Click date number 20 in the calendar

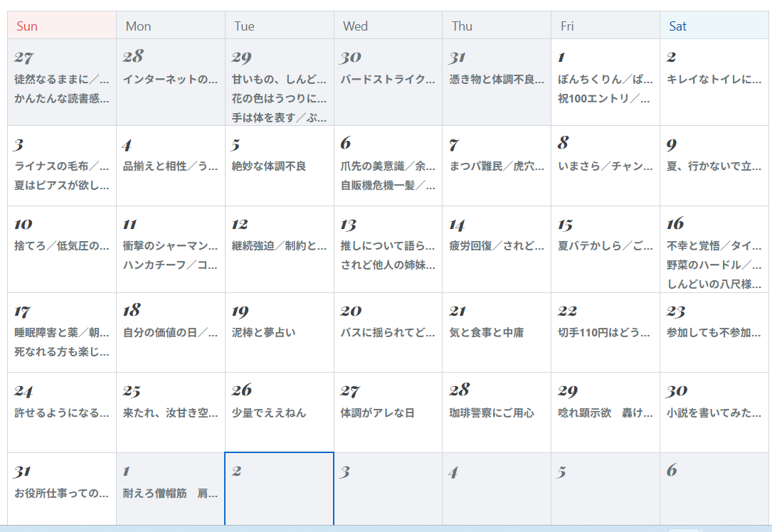click(351, 311)
